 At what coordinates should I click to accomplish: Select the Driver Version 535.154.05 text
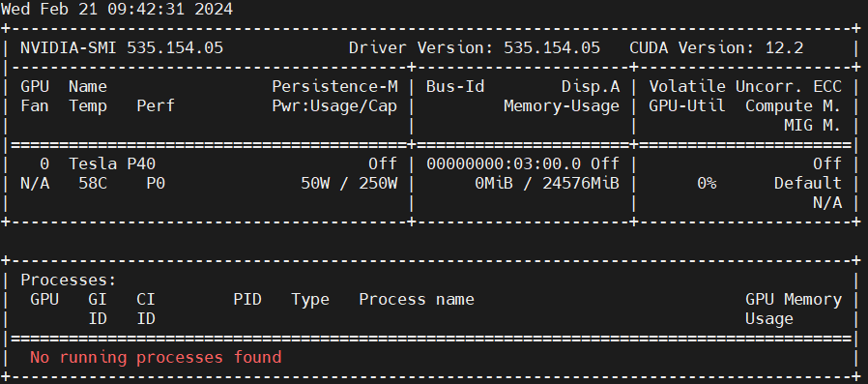pyautogui.click(x=475, y=47)
